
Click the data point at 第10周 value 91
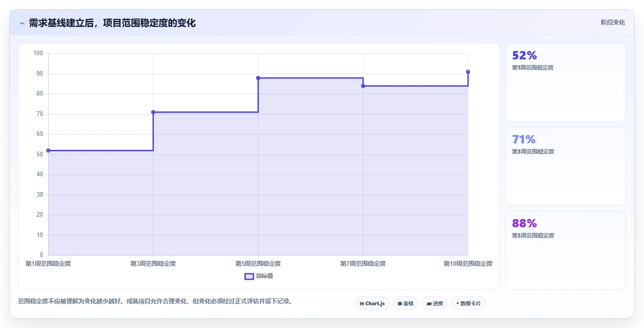468,72
